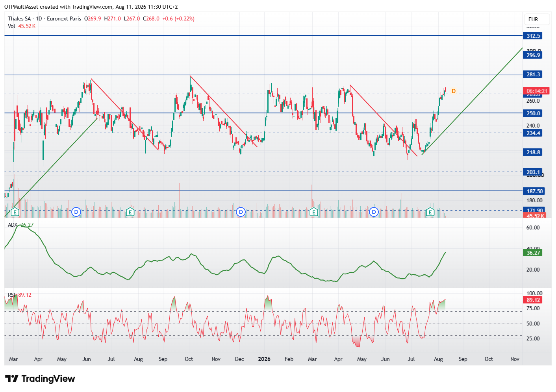Click the 281.3 price level label
The width and height of the screenshot is (556, 392).
click(533, 74)
